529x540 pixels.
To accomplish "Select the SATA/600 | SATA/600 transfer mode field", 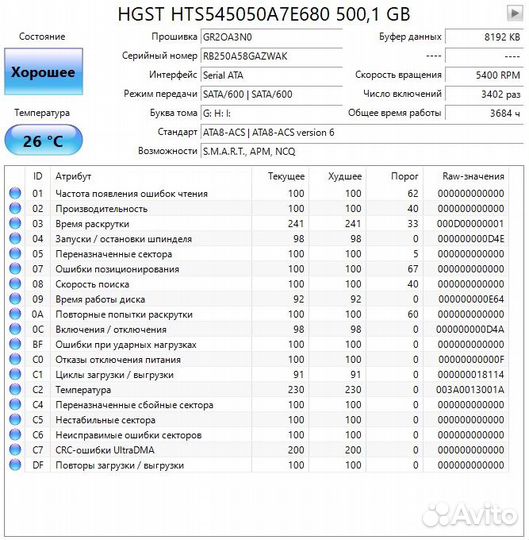I will [x=271, y=94].
